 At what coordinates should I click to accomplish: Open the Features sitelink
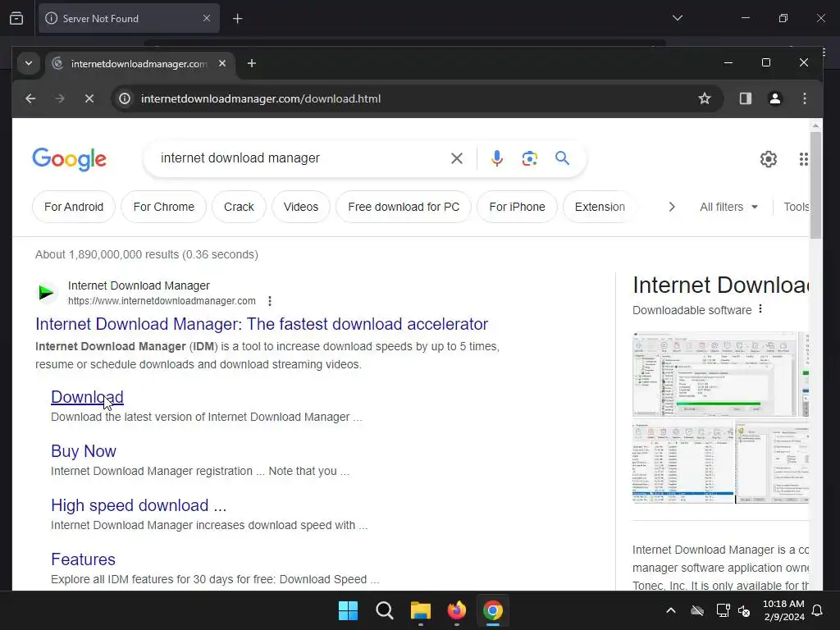83,559
